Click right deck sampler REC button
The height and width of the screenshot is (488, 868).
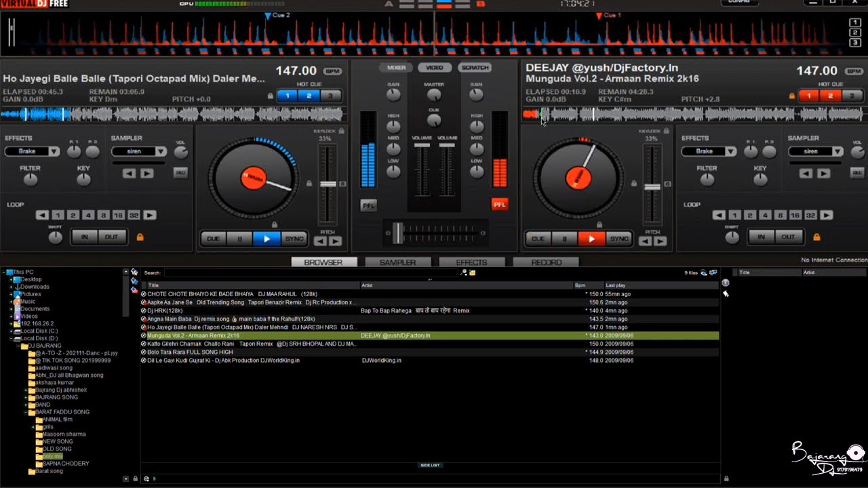coord(857,173)
